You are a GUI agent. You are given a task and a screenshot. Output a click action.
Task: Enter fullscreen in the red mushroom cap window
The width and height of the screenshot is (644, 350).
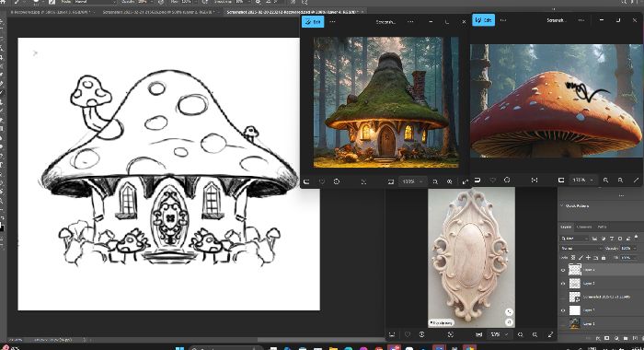636,181
